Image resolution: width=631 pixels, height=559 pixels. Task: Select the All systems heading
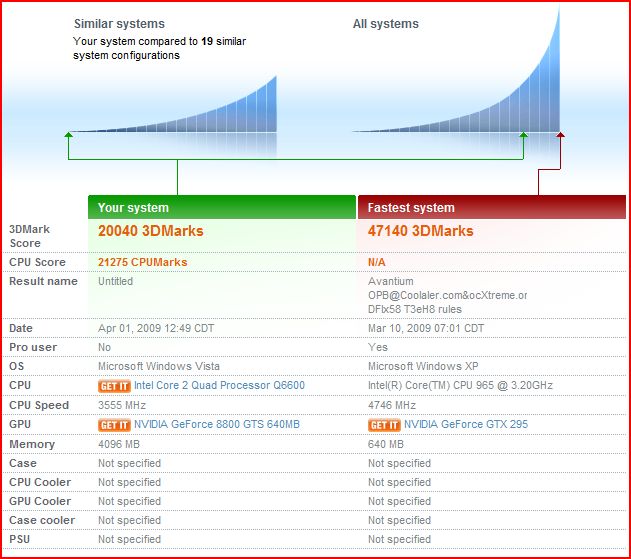(x=386, y=24)
